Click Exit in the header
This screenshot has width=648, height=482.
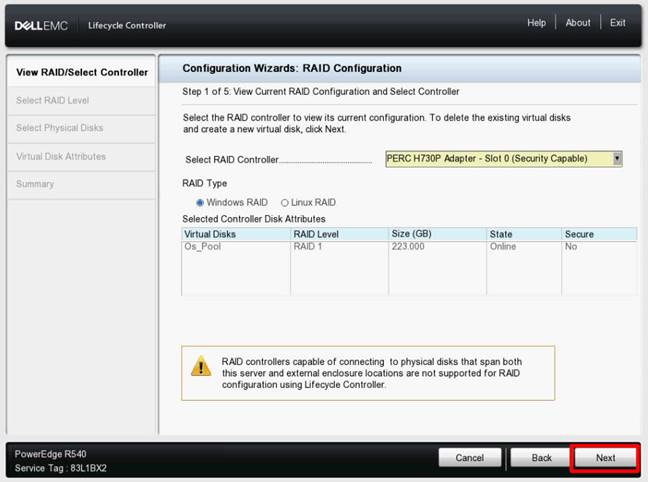[x=617, y=23]
